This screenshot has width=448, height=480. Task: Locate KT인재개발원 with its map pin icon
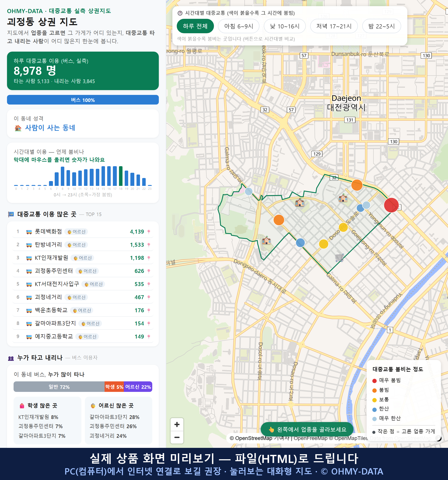click(149, 258)
